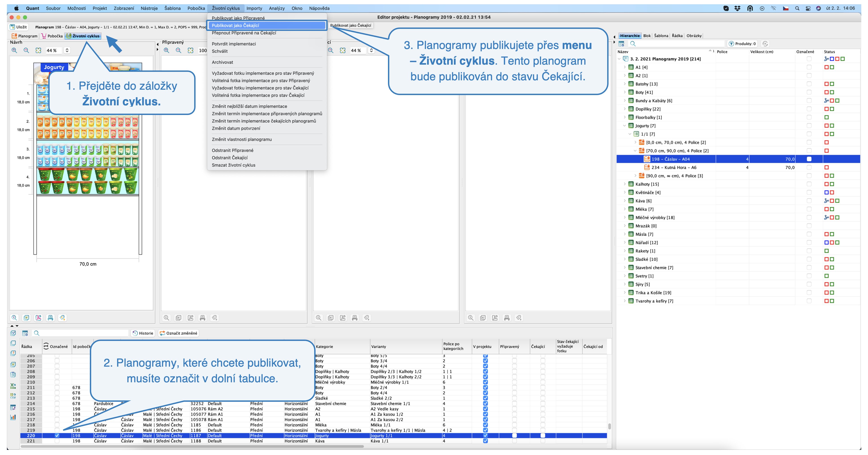Click the Označit změněné button
This screenshot has width=868, height=455.
click(179, 333)
